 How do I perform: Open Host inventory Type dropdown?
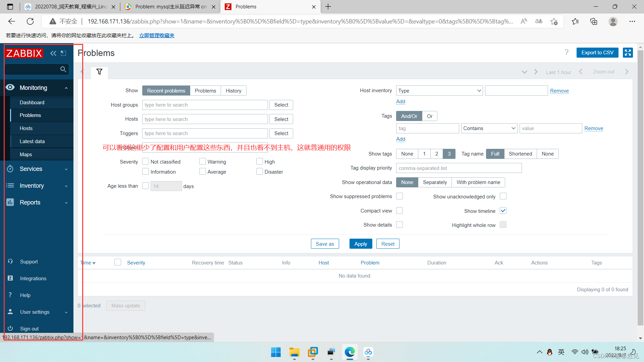click(439, 90)
